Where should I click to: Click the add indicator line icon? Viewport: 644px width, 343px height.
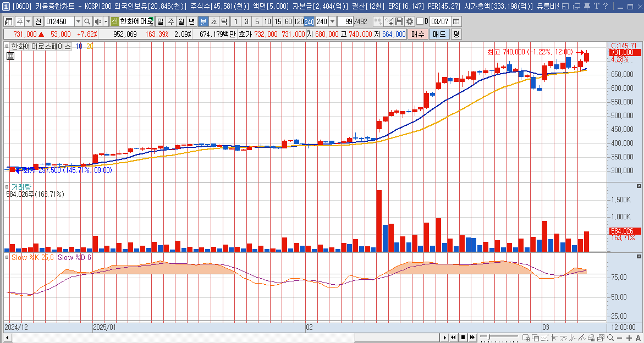coord(388,21)
